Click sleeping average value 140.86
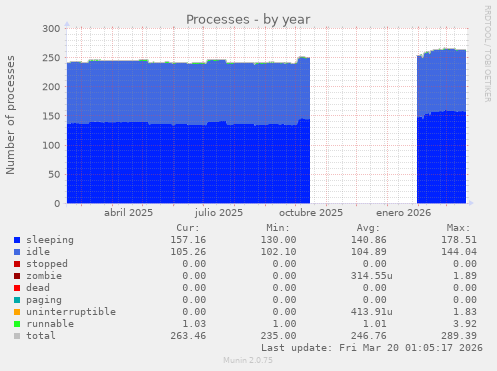The image size is (497, 371). tap(369, 240)
